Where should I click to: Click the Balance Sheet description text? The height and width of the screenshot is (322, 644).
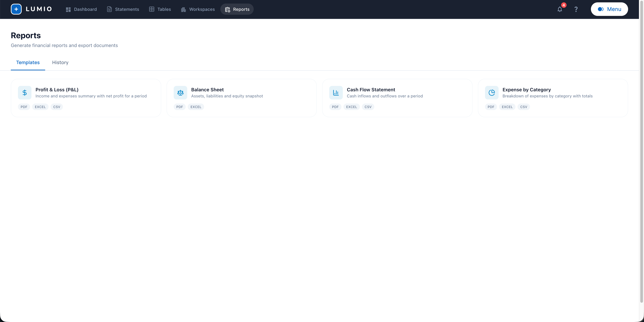click(227, 96)
